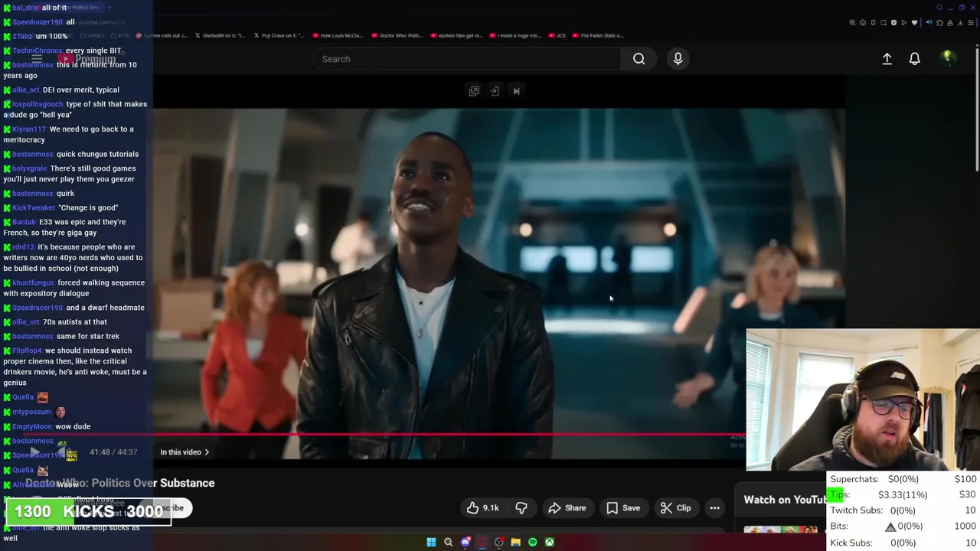Share the video using the Share button
The image size is (980, 551).
(567, 508)
